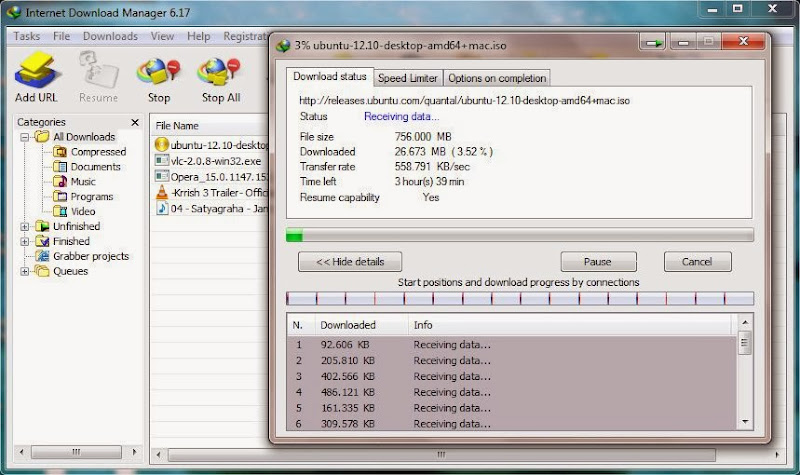Select the Video category icon
The width and height of the screenshot is (800, 475).
coord(60,211)
